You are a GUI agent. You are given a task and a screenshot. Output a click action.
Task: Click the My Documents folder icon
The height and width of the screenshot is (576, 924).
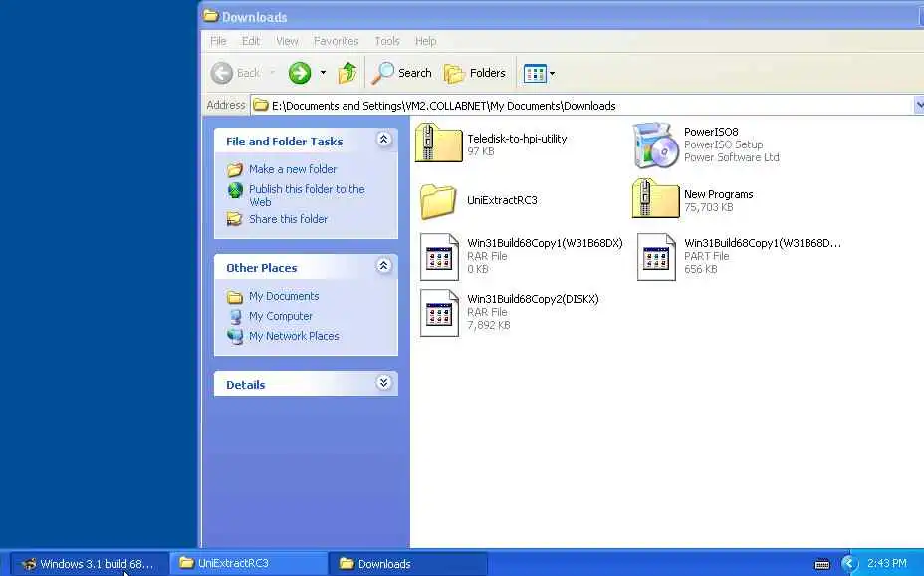[235, 297]
